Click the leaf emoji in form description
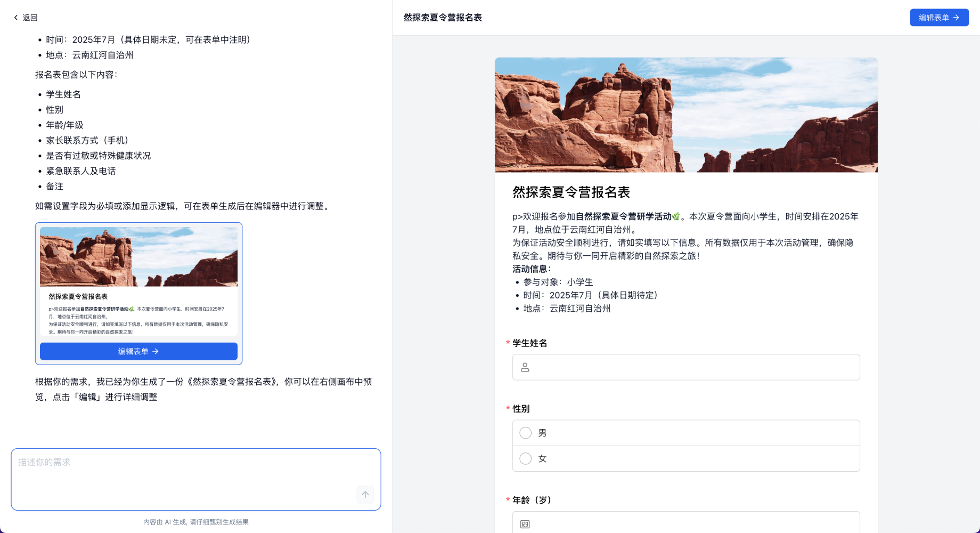980x533 pixels. [676, 216]
